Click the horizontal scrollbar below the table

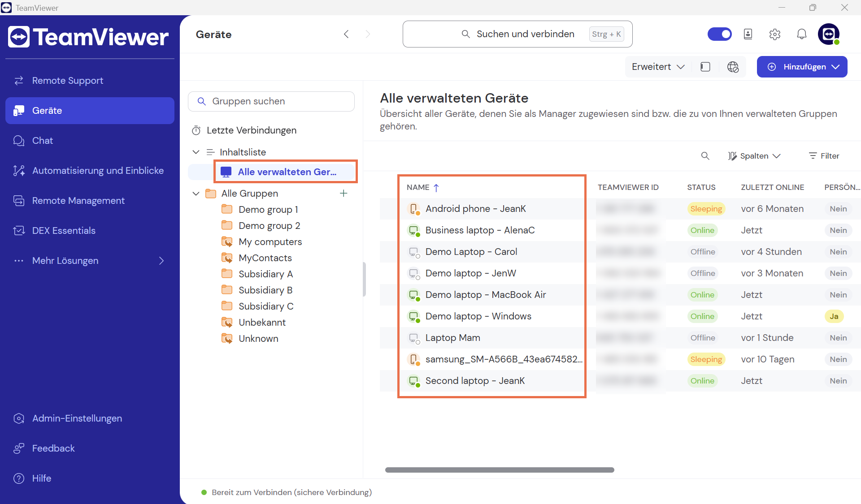click(499, 470)
